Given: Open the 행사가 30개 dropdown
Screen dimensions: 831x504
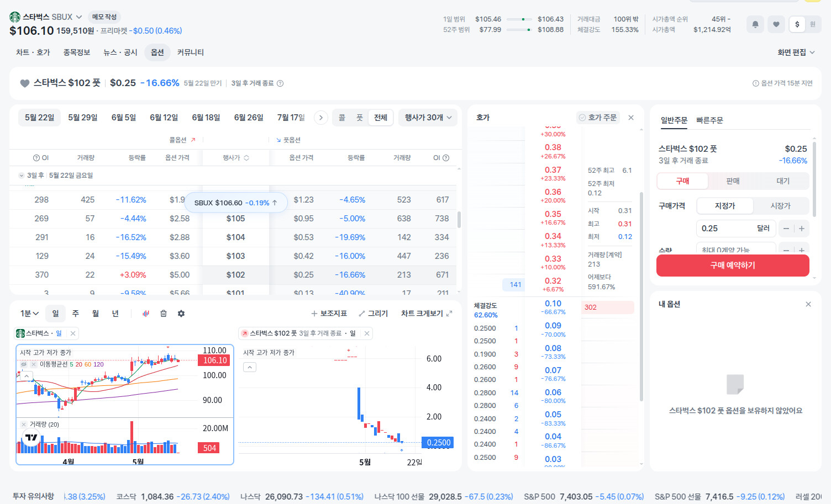Looking at the screenshot, I should click(x=428, y=118).
